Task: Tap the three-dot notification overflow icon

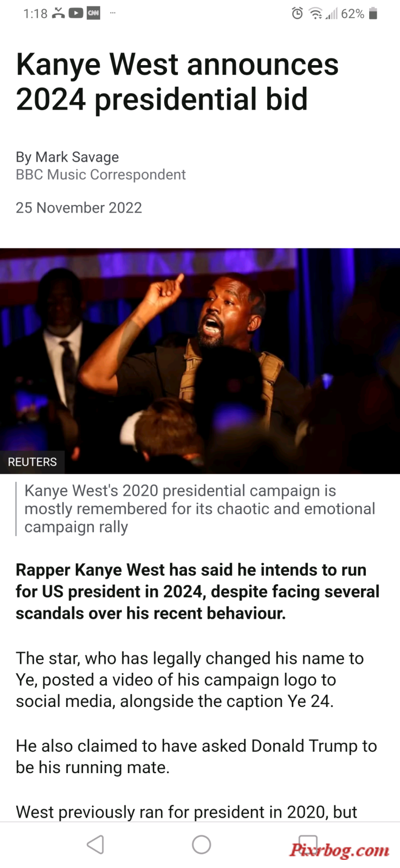Action: (x=113, y=12)
